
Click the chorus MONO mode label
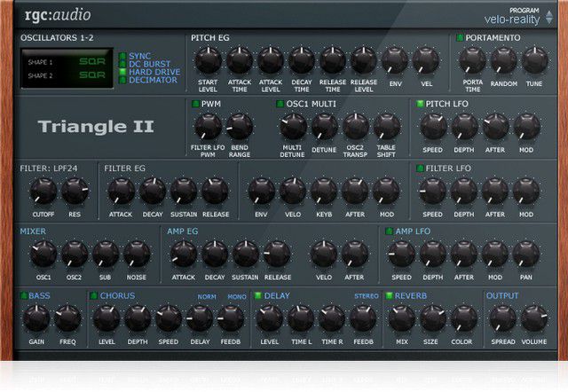[x=237, y=296]
